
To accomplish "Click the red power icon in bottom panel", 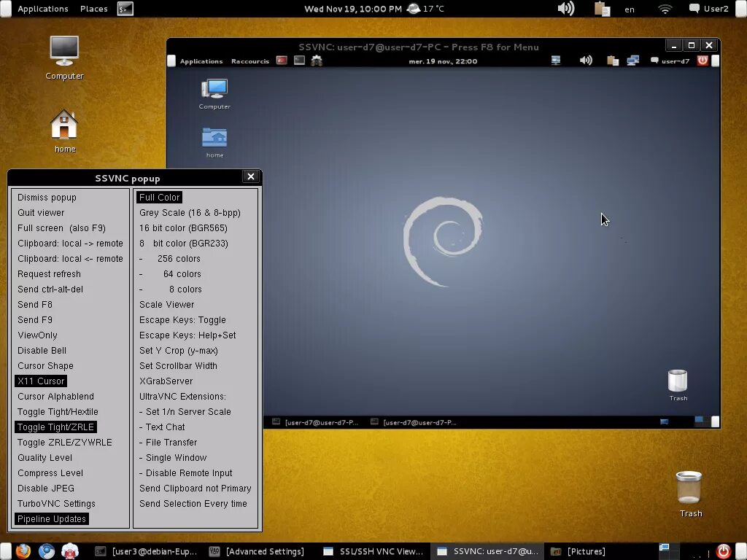I will pos(723,551).
